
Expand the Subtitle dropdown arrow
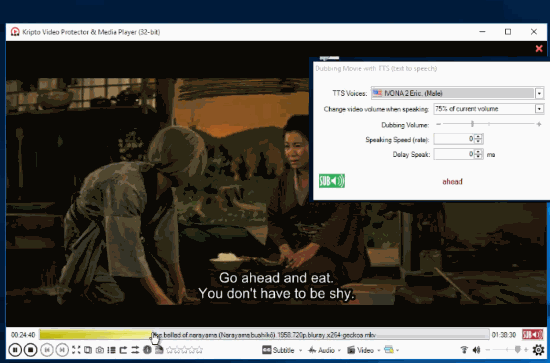click(x=300, y=350)
